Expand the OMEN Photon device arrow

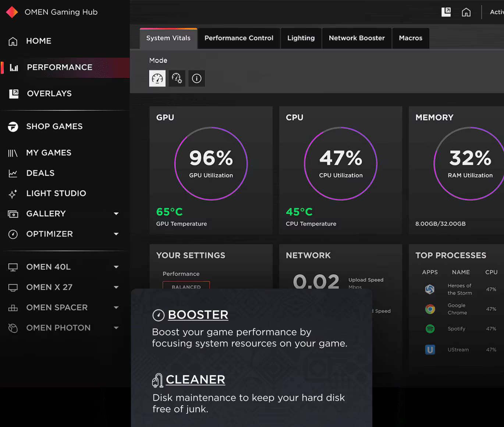[x=116, y=328]
